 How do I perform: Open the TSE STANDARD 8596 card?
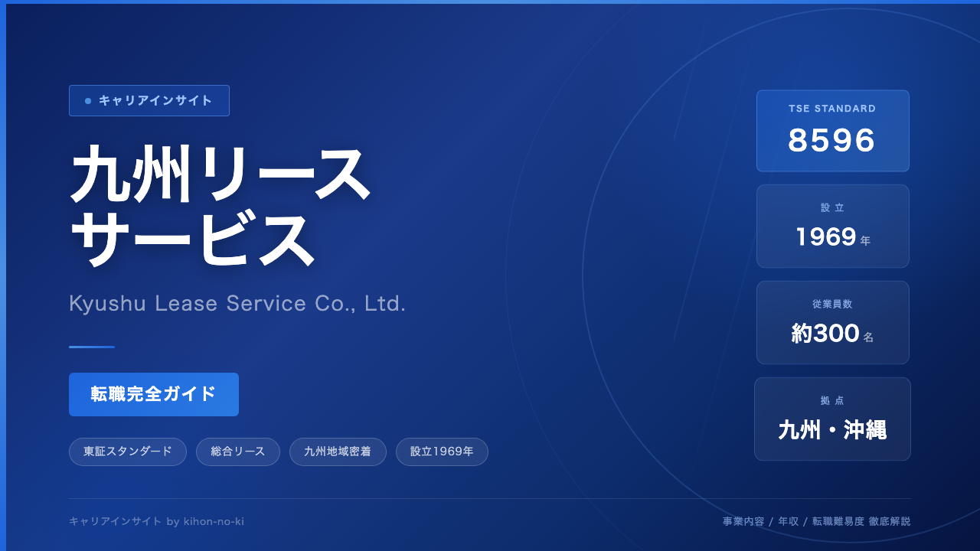833,131
